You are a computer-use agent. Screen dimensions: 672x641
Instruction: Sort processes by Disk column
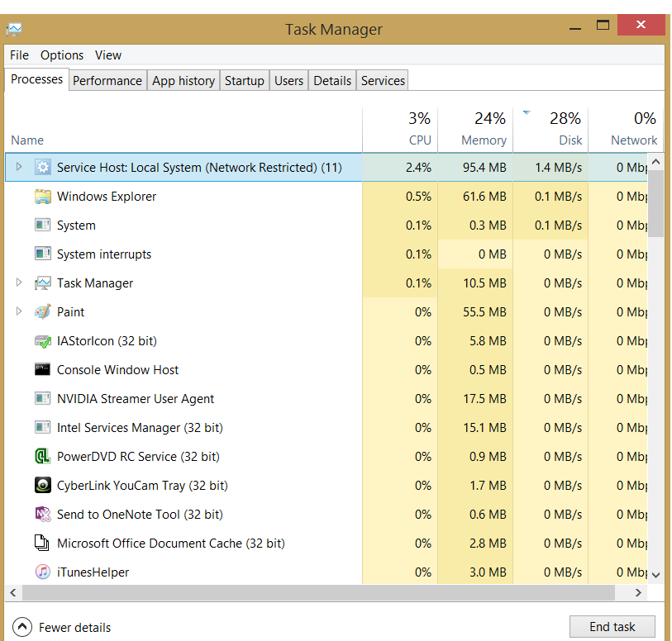point(550,130)
